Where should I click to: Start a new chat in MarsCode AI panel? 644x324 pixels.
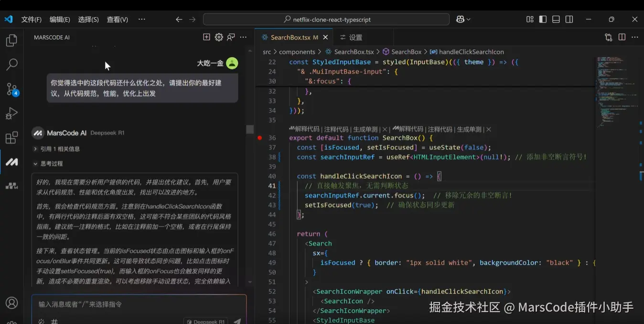pyautogui.click(x=206, y=37)
